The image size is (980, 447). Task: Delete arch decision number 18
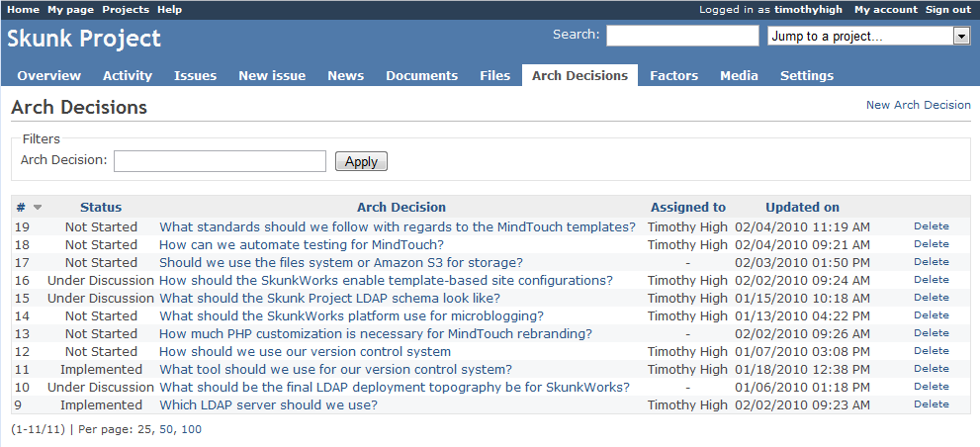pyautogui.click(x=932, y=244)
